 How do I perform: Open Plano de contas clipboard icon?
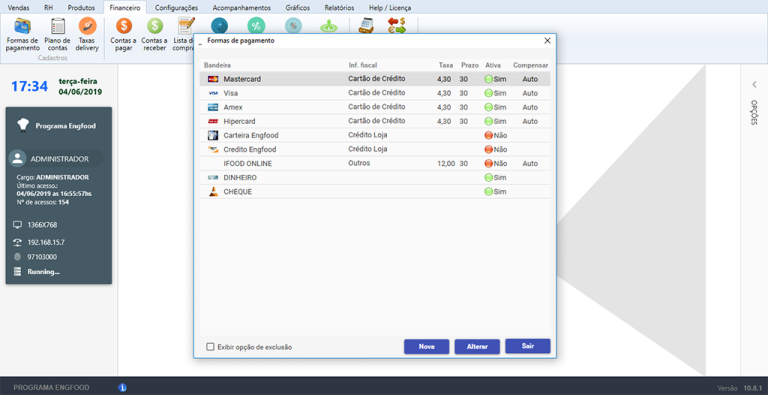(58, 25)
